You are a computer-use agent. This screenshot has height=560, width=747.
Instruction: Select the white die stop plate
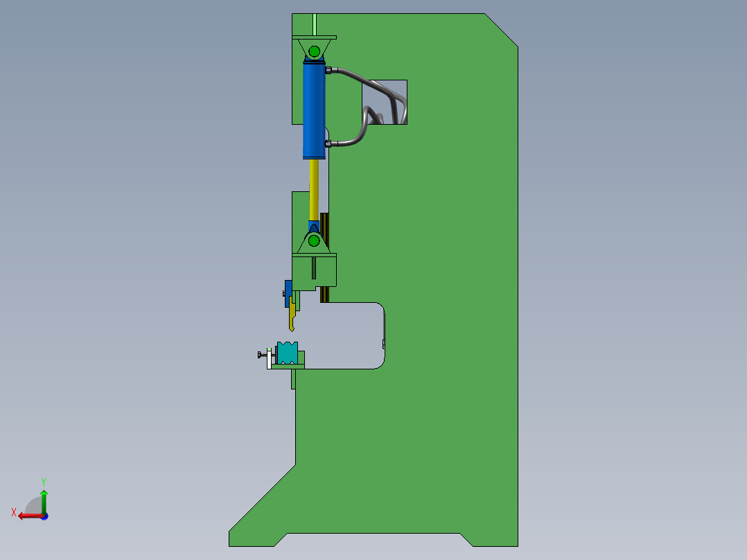269,358
